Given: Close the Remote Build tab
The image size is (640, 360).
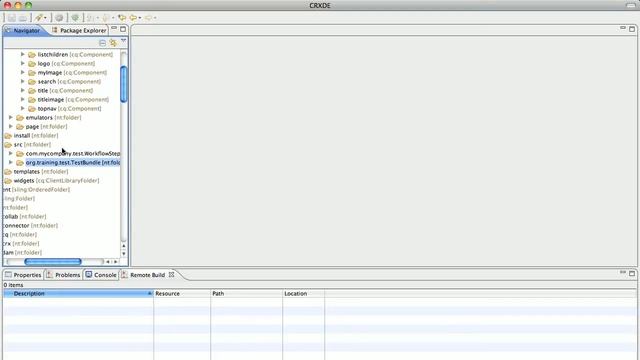Looking at the screenshot, I should (x=171, y=275).
